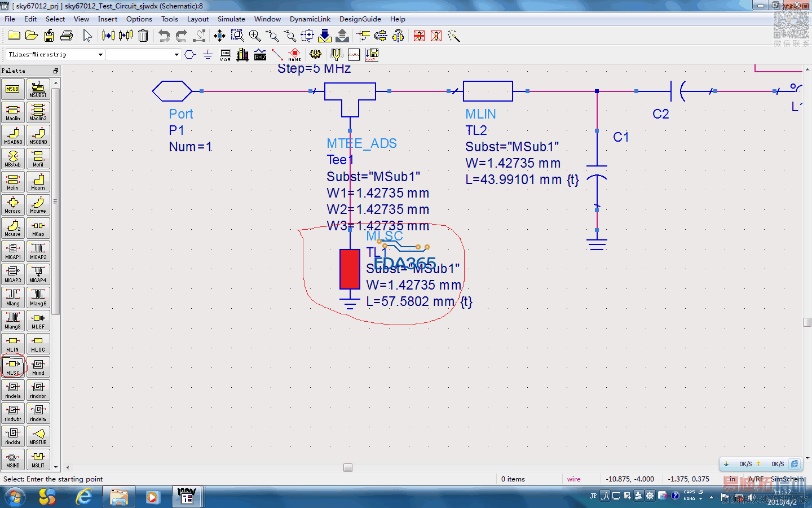Screen dimensions: 812x508
Task: Choose the MSUB substrate palette item
Action: pos(13,89)
